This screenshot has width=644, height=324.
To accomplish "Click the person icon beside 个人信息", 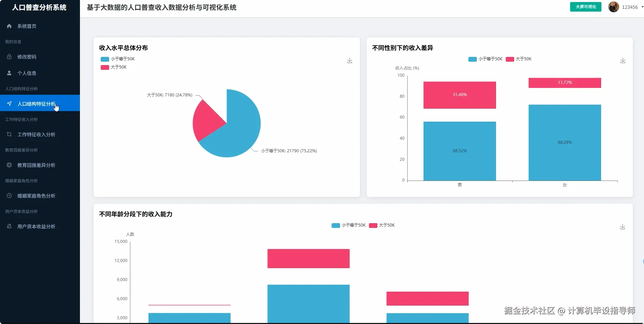I will pos(9,73).
